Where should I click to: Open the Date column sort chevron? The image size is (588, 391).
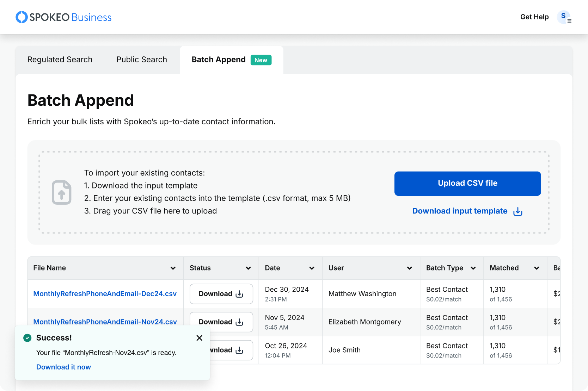[312, 268]
